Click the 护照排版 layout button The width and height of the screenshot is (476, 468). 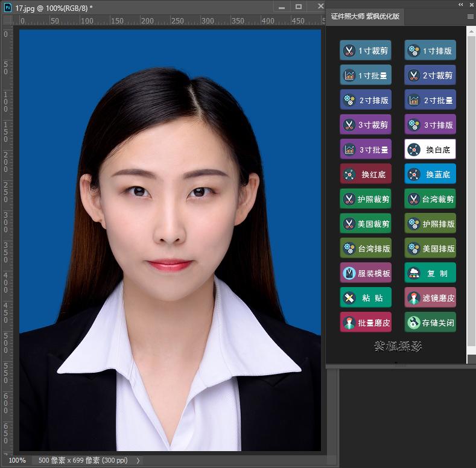coord(430,223)
